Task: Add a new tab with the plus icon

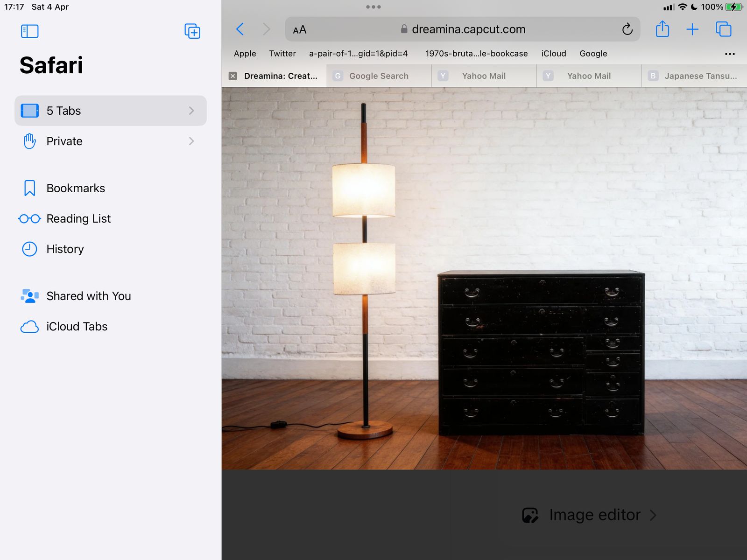Action: point(692,29)
